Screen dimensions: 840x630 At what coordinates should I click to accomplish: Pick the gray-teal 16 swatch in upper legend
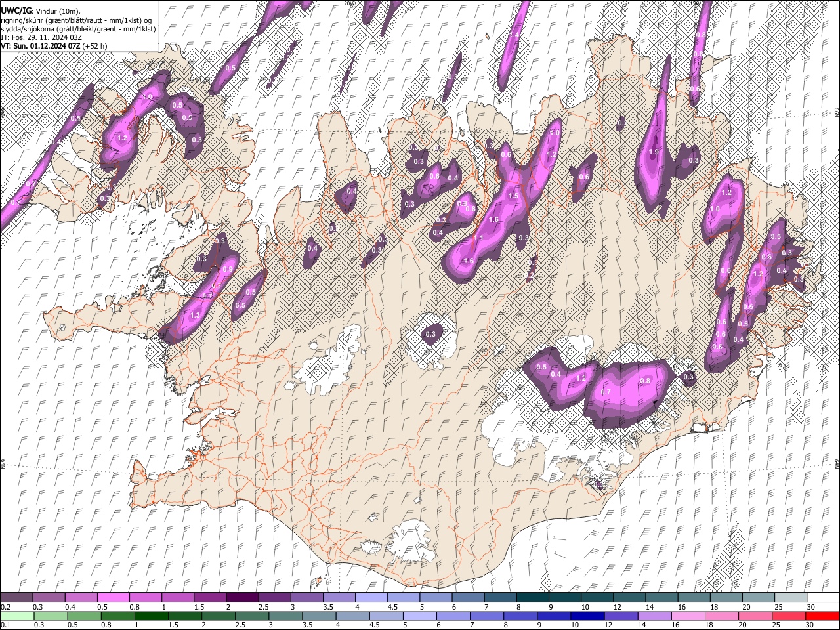pos(694,597)
